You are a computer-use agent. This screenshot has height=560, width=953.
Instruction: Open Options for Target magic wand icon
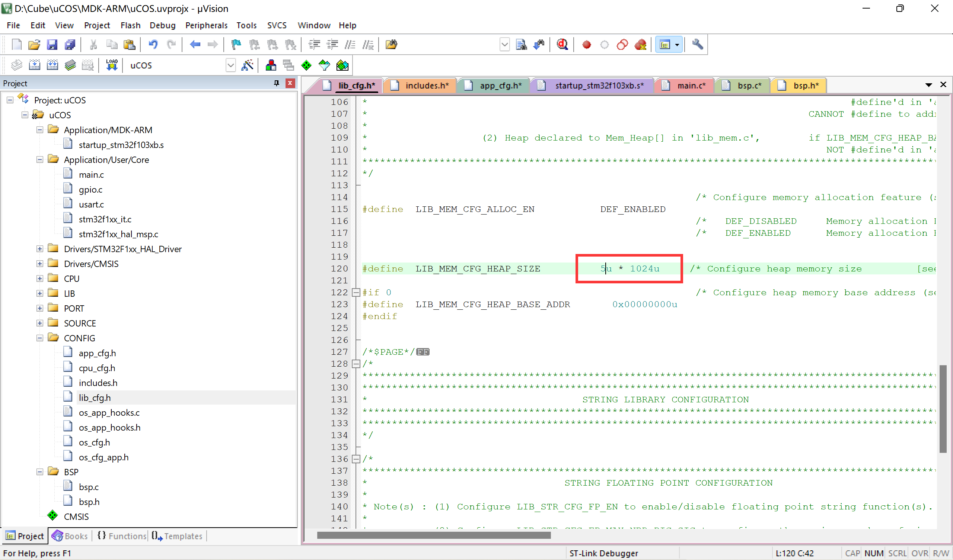247,65
